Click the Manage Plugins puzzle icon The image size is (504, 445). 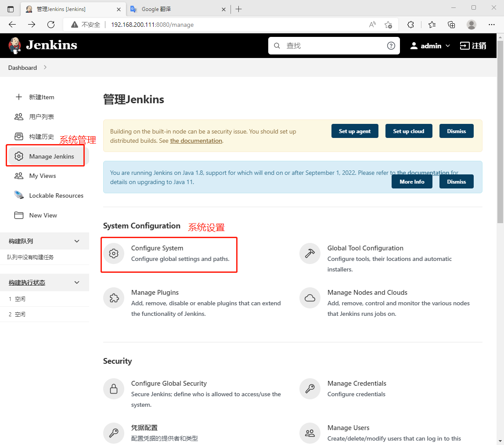(x=113, y=298)
